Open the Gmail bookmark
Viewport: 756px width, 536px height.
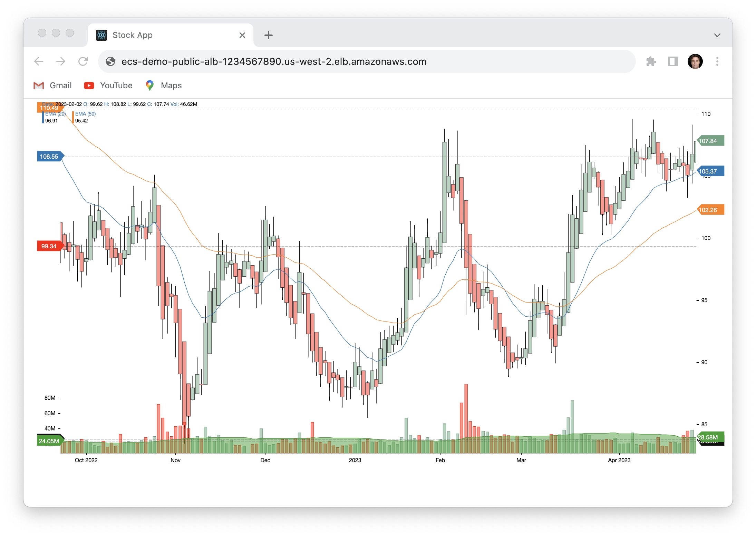[53, 86]
